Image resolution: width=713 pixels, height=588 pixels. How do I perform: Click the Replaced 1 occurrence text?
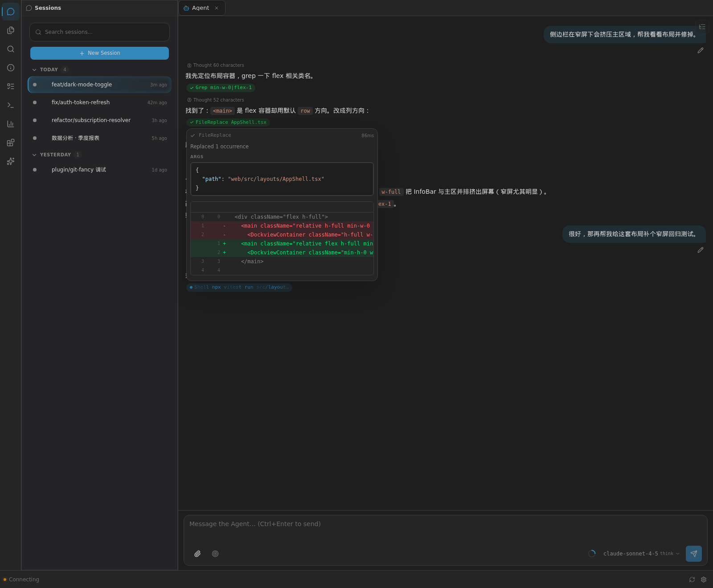(x=219, y=147)
